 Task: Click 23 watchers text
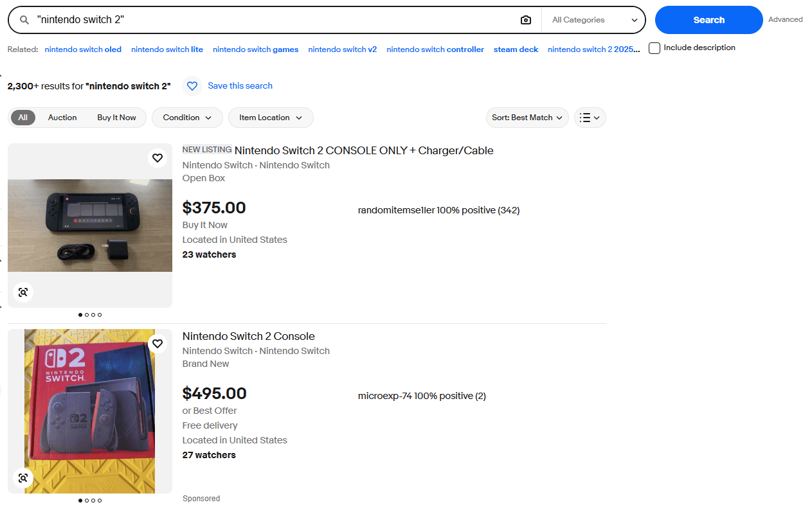[209, 255]
